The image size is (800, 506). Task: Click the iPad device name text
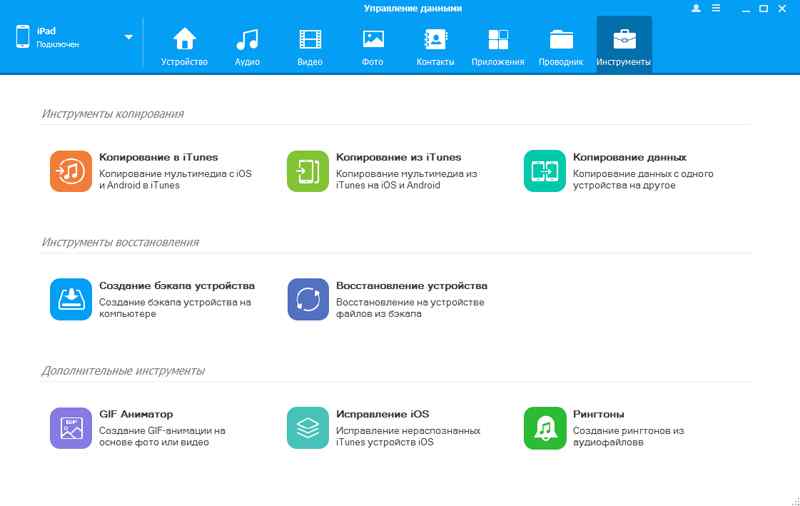[x=46, y=31]
